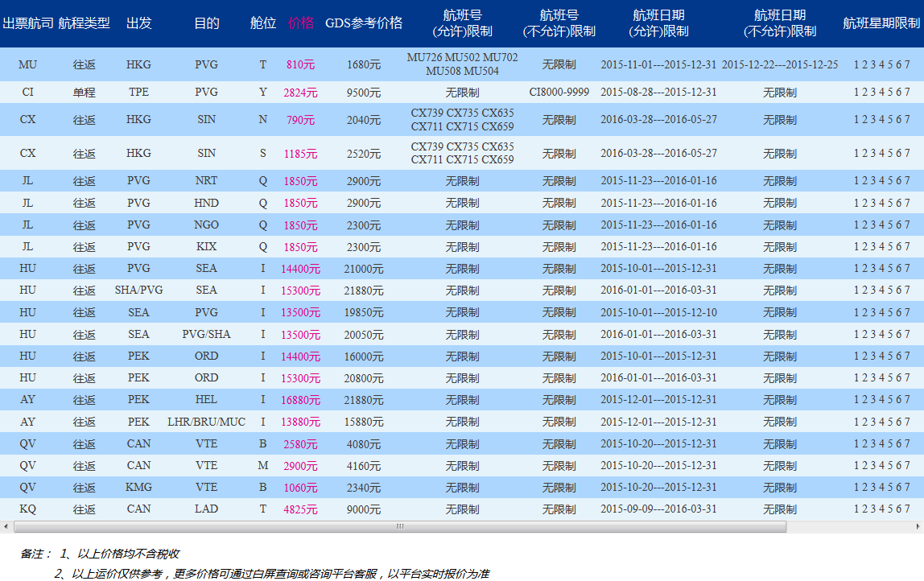Select the CI airline cell

[27, 92]
